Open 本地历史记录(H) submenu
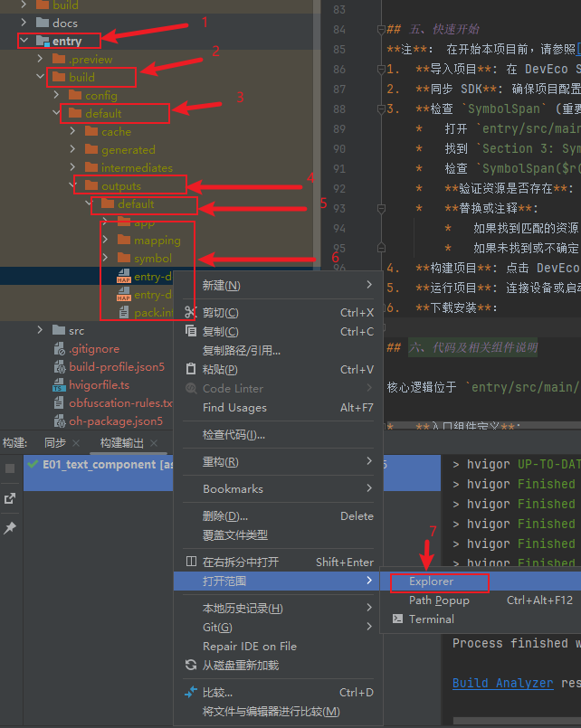581x728 pixels. [278, 609]
